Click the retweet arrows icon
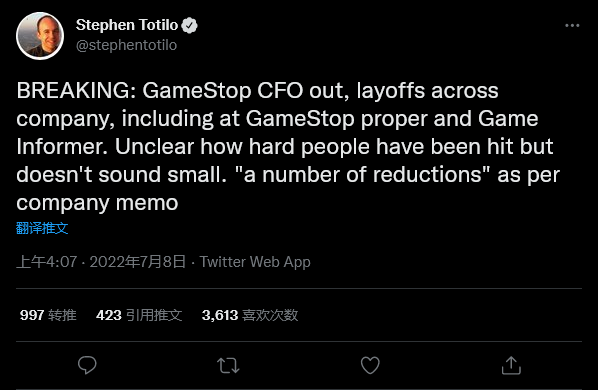 (228, 365)
